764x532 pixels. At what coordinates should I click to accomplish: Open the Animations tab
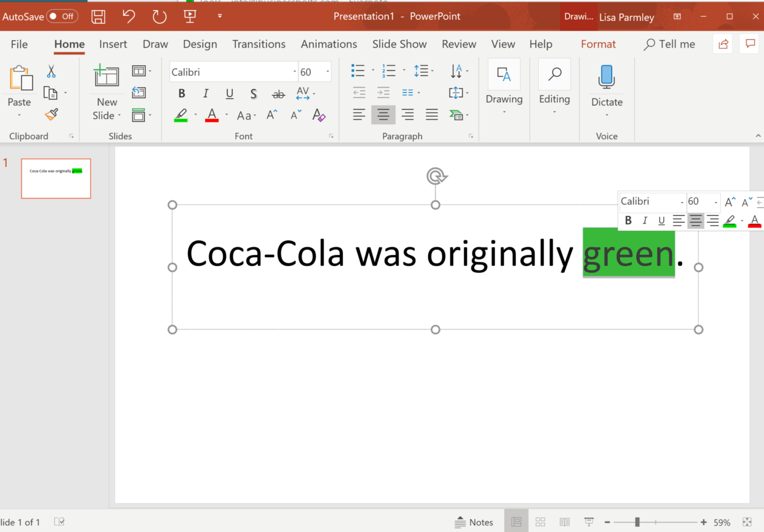(329, 44)
